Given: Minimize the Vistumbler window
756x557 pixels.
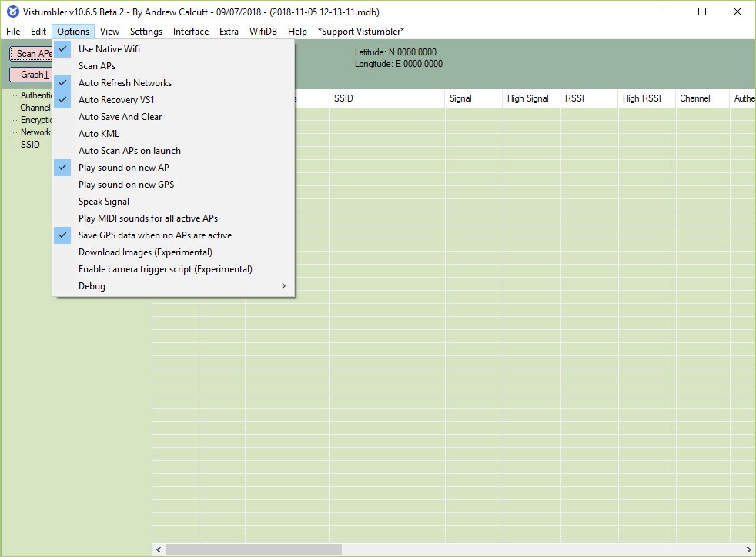Looking at the screenshot, I should pos(667,12).
